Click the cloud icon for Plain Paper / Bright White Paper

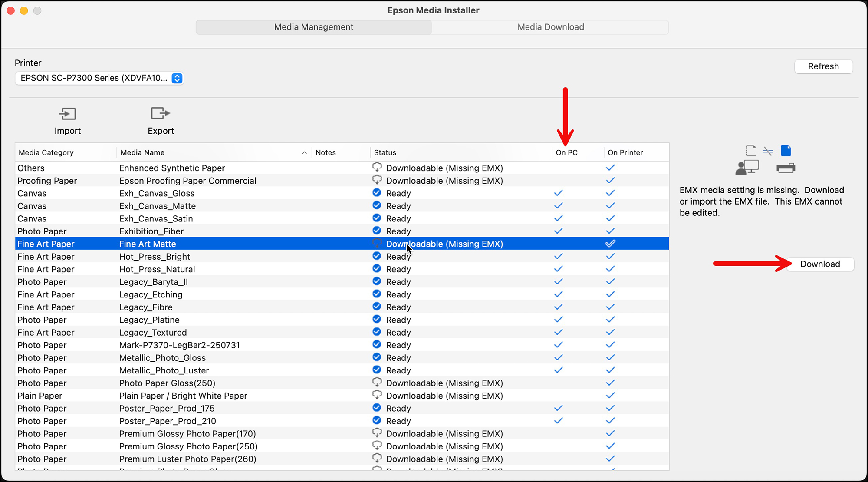pos(377,395)
